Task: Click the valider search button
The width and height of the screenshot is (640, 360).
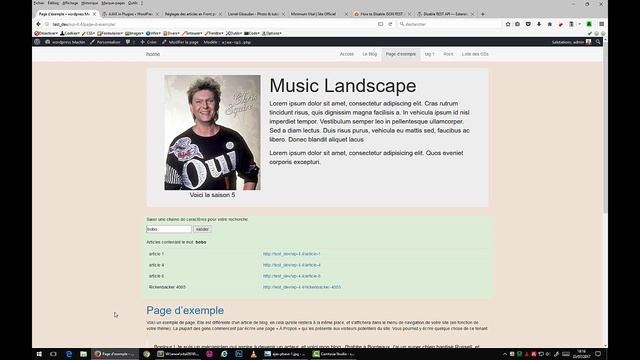Action: pyautogui.click(x=202, y=229)
